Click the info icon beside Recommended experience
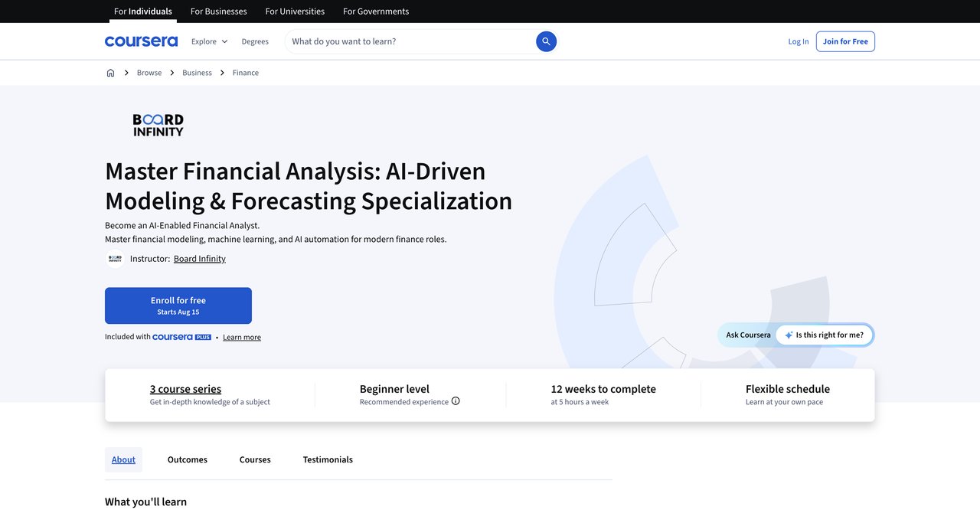Viewport: 980px width, 513px height. 456,401
